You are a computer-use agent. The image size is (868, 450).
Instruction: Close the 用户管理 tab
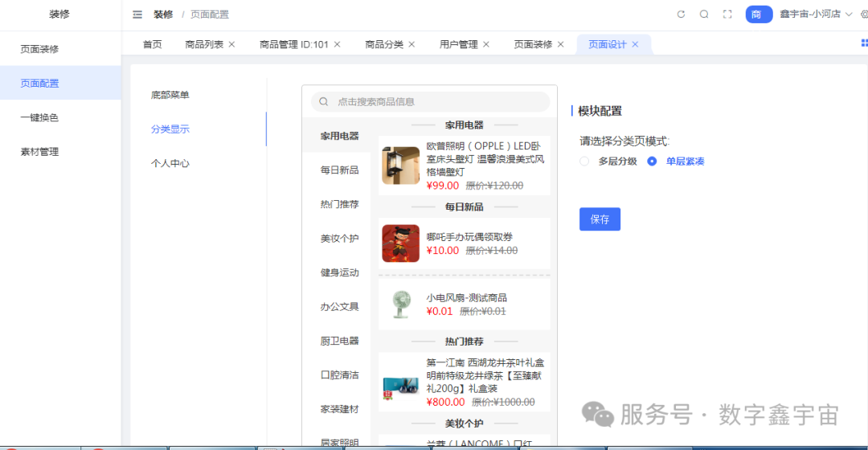[x=486, y=44]
